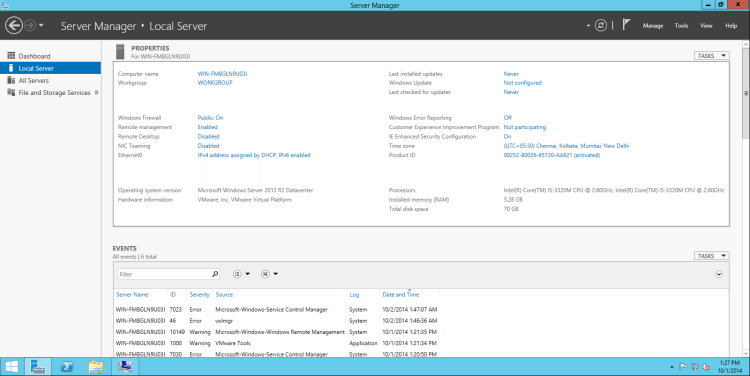Click inside the events Filter field
Screen dimensions: 750x376
[x=164, y=274]
